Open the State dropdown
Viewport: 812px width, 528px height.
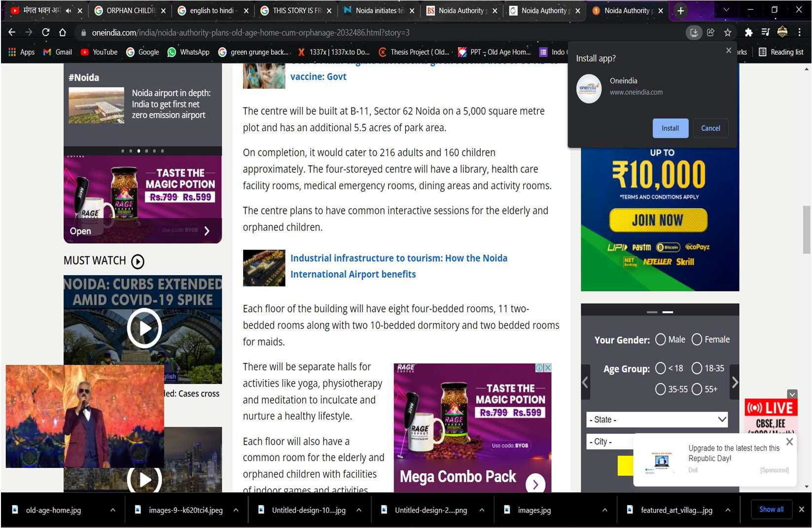click(657, 420)
